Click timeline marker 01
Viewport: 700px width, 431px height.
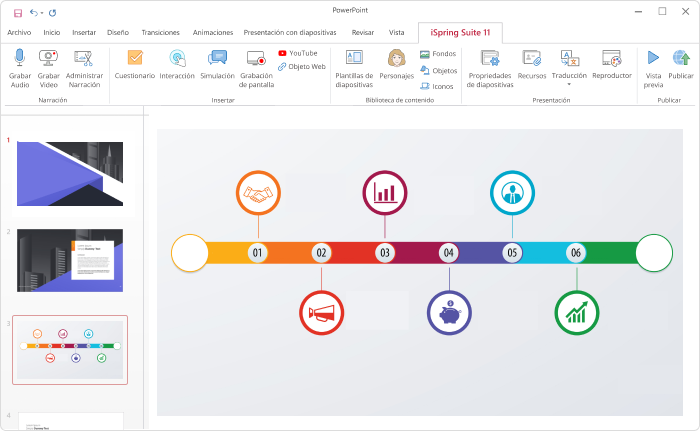258,253
